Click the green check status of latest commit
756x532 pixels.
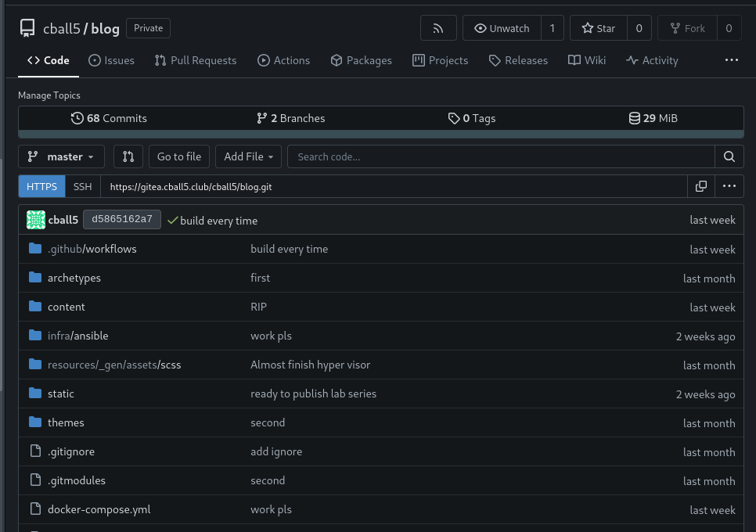(173, 220)
